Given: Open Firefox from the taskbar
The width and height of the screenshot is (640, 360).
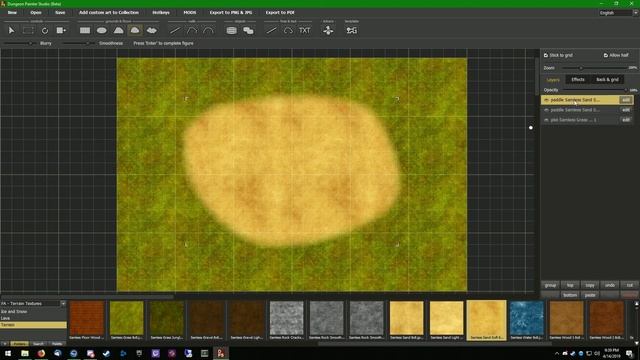Looking at the screenshot, I should pos(41,353).
